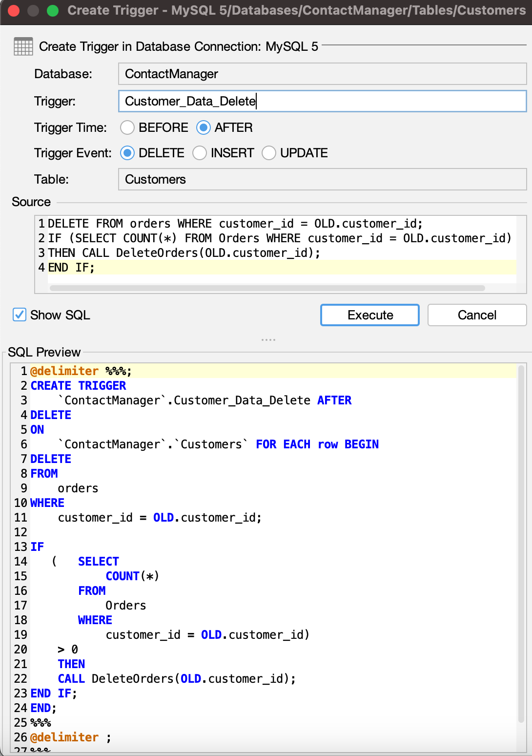Click source line THEN CALL DeleteOrders
532x756 pixels.
(184, 253)
